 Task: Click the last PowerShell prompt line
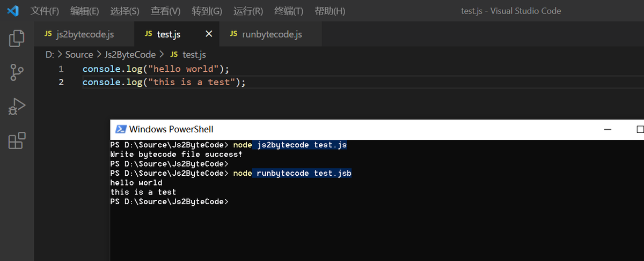(170, 202)
